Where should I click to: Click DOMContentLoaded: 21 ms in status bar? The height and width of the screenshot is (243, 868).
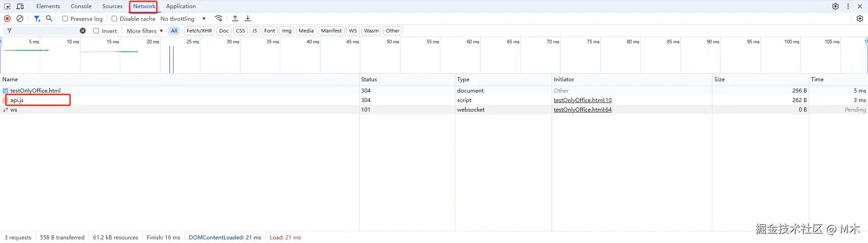[x=225, y=238]
